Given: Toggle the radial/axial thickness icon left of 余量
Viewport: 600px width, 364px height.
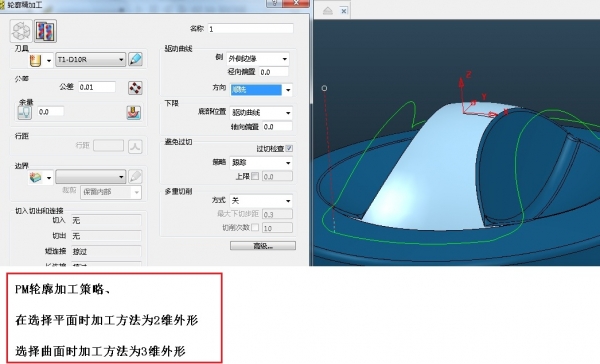Looking at the screenshot, I should (25, 112).
